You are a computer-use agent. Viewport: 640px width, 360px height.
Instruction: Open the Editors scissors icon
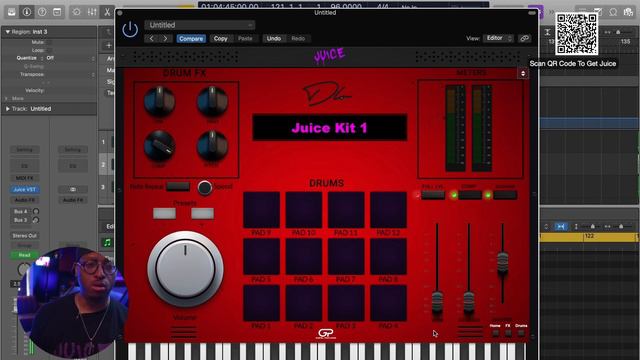107,12
